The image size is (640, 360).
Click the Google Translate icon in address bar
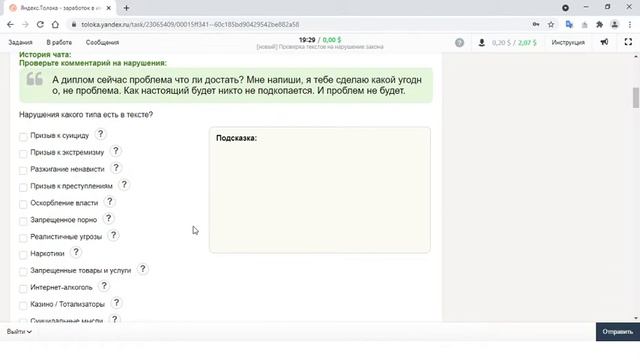[569, 24]
